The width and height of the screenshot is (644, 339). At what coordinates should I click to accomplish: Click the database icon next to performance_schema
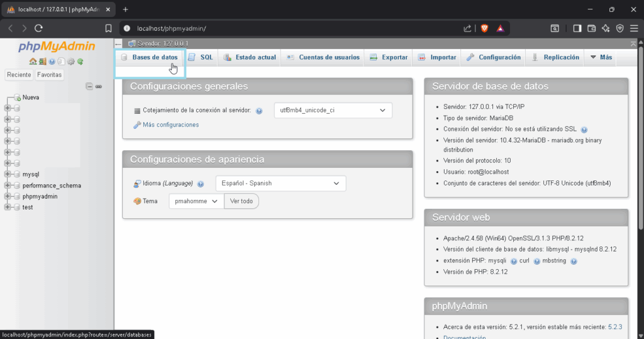tap(17, 186)
